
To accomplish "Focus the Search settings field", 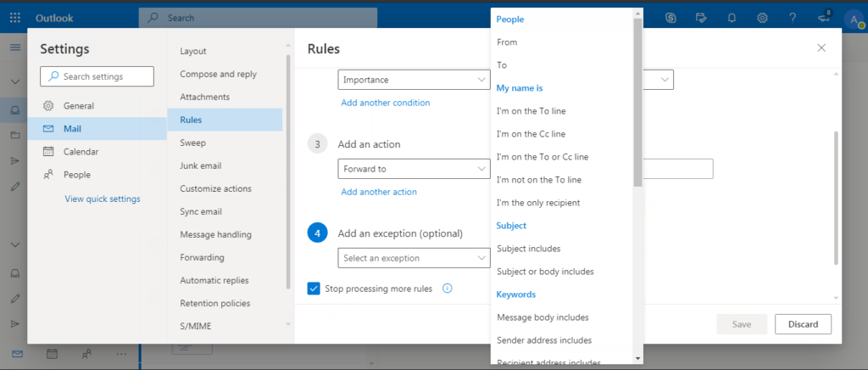I will (97, 76).
